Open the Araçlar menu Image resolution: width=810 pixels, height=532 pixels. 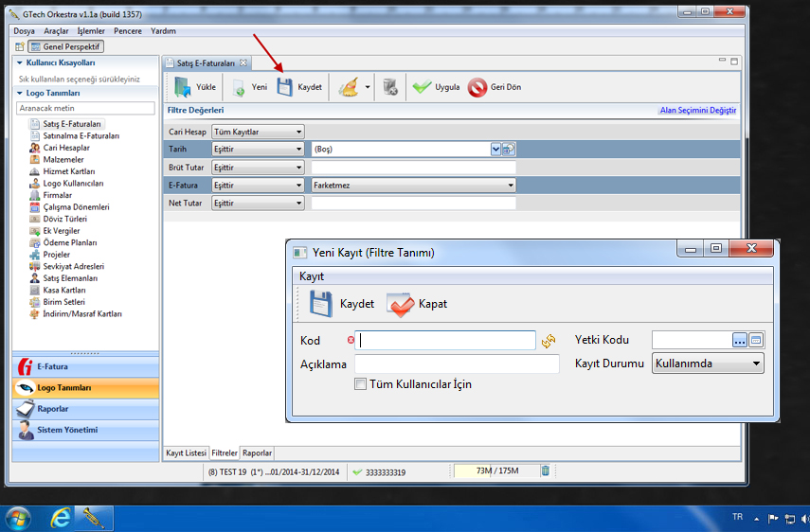(56, 31)
